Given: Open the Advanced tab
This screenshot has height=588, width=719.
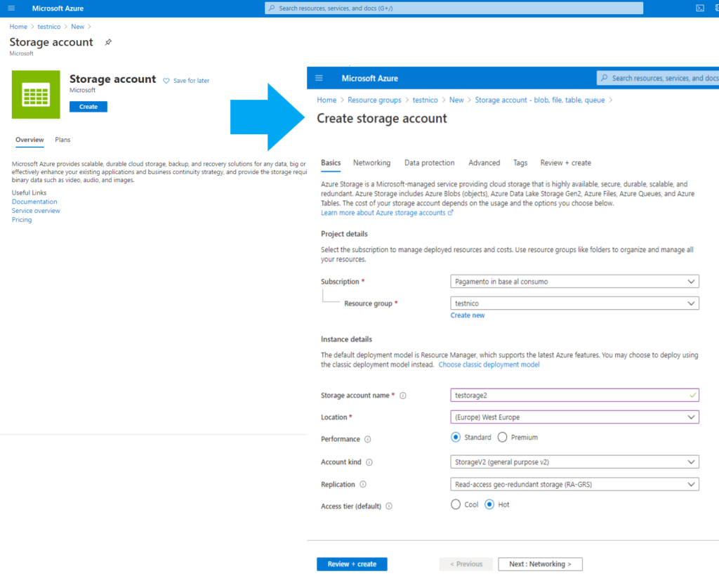Looking at the screenshot, I should [484, 163].
